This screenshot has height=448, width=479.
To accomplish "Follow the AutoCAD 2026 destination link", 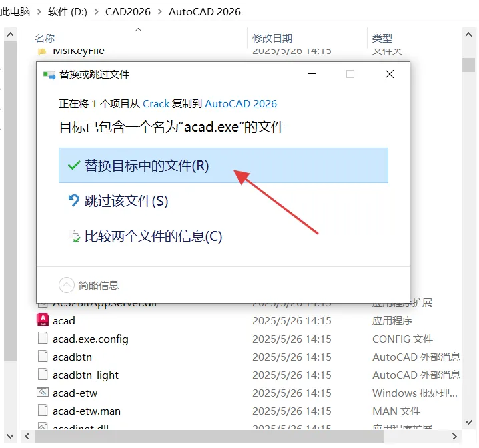I will (x=241, y=104).
